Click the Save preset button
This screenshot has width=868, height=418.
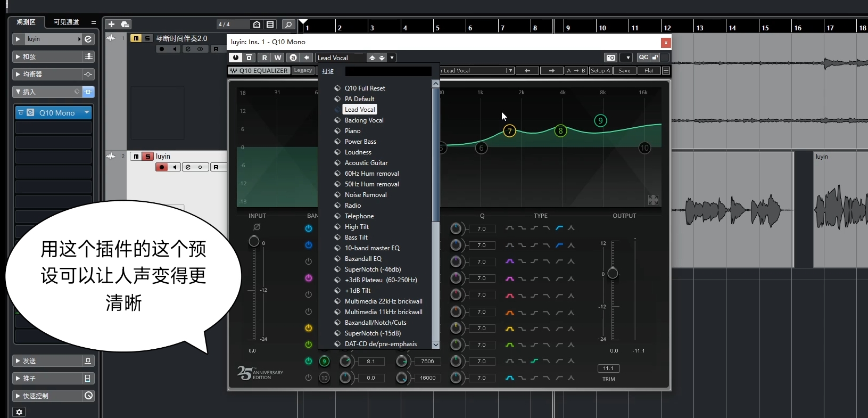tap(624, 70)
